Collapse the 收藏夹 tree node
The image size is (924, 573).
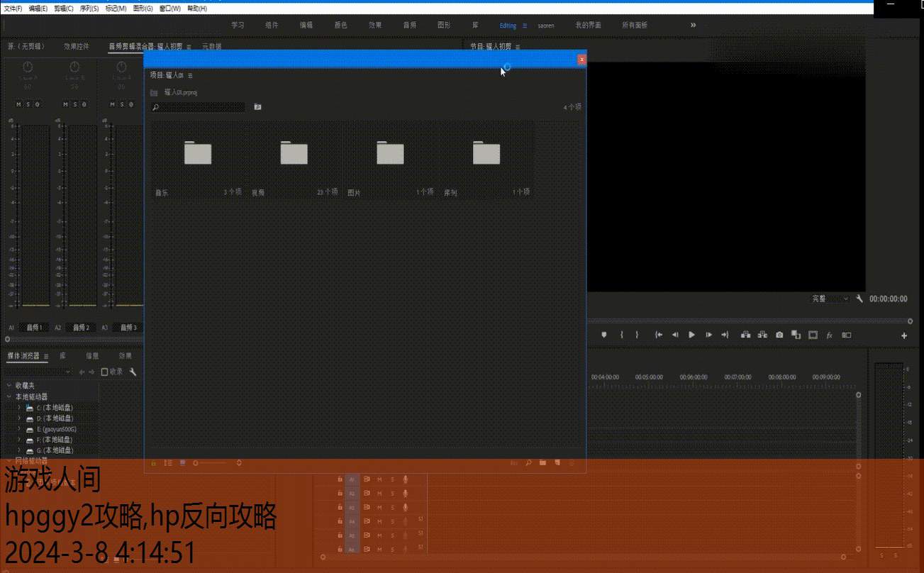(9, 386)
